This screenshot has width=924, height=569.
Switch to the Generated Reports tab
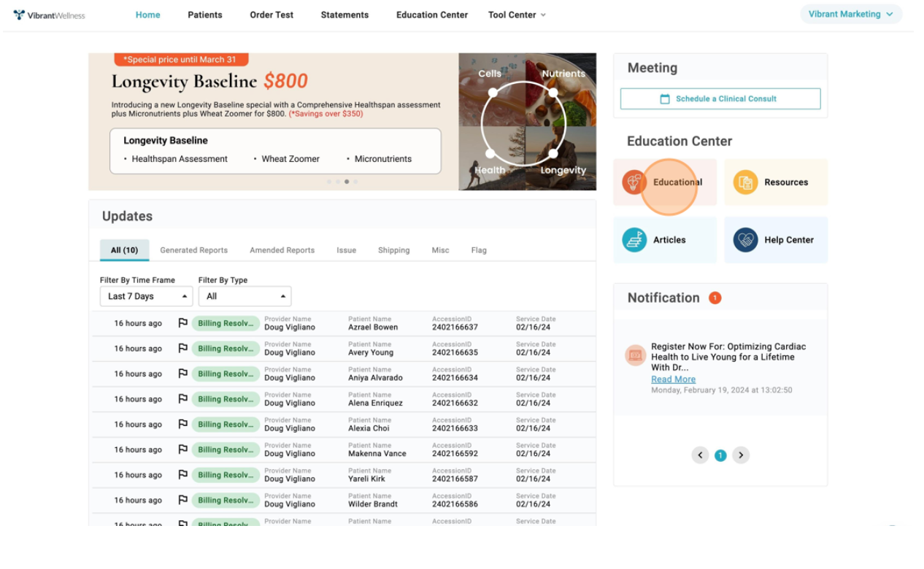194,250
